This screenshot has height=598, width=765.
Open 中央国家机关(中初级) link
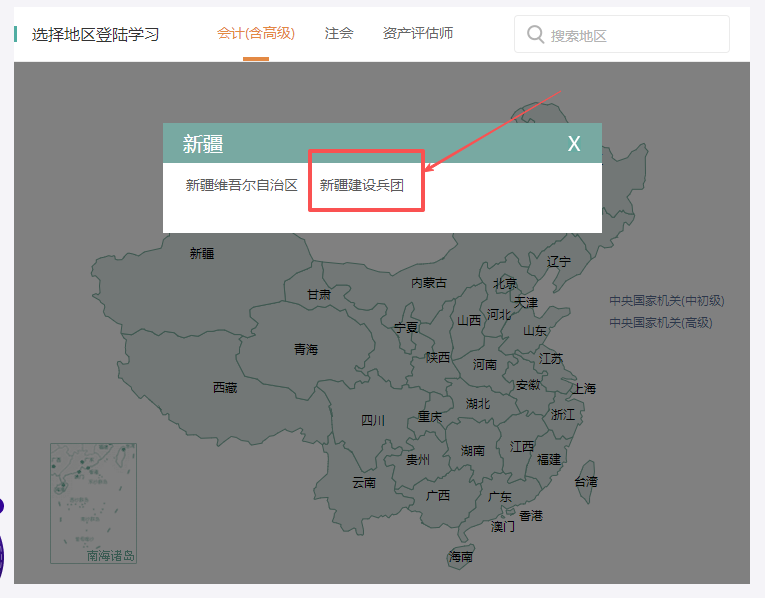pyautogui.click(x=666, y=300)
